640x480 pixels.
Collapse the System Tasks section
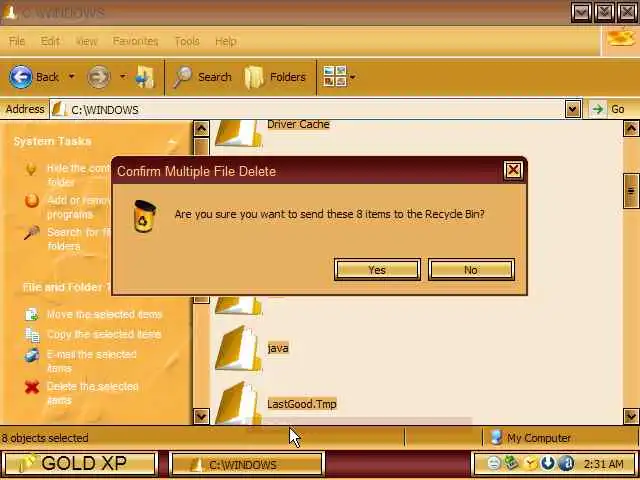tap(172, 142)
